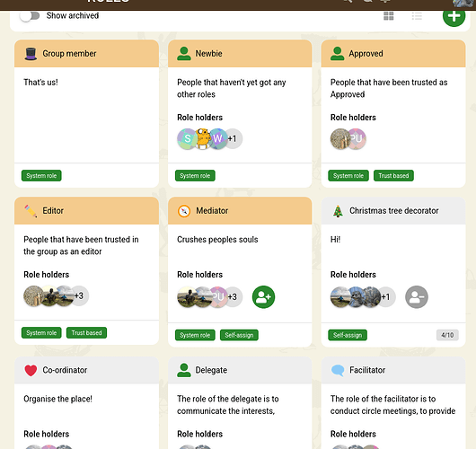Switch to grid view layout
This screenshot has width=476, height=449.
[389, 16]
